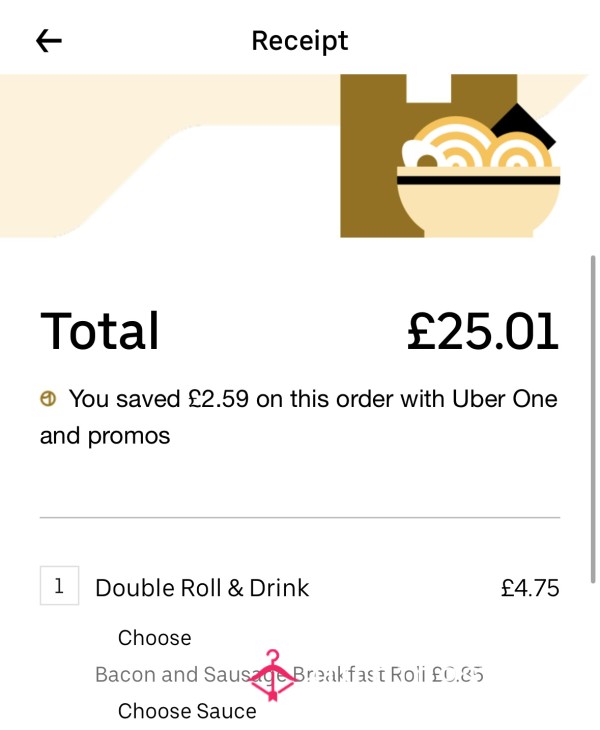Click the £0.85 add-on price

(x=458, y=674)
